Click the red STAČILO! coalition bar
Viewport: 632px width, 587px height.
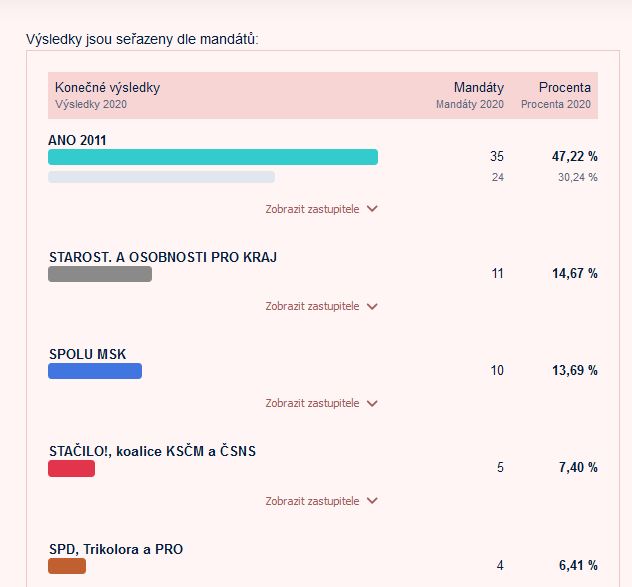click(71, 468)
